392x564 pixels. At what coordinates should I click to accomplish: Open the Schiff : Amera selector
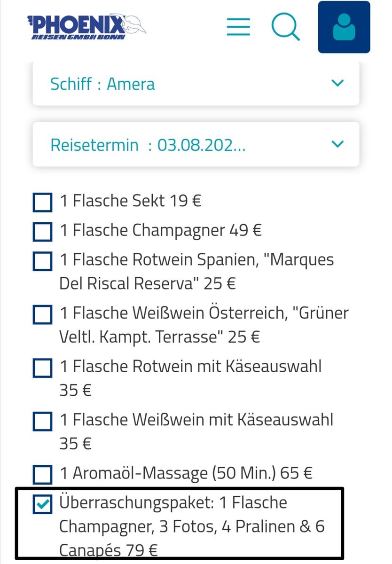[x=102, y=84]
